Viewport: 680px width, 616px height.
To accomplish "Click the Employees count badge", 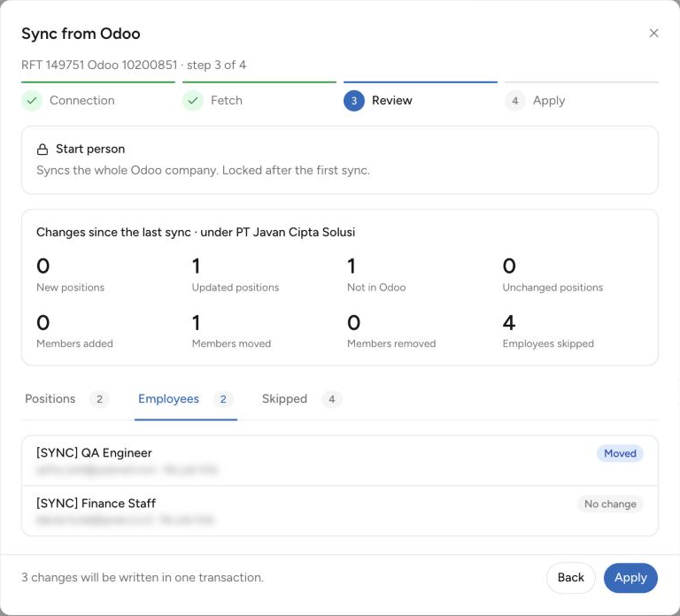I will pos(223,399).
